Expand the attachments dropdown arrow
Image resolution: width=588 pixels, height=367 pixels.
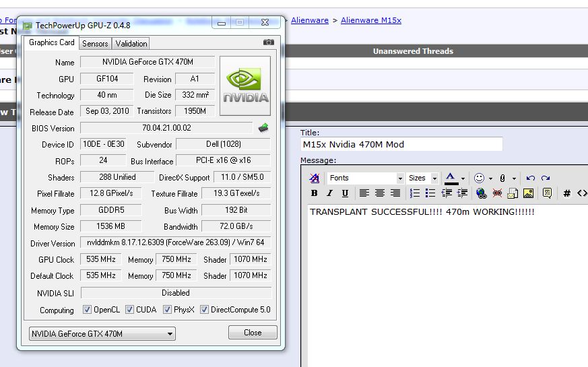[514, 178]
